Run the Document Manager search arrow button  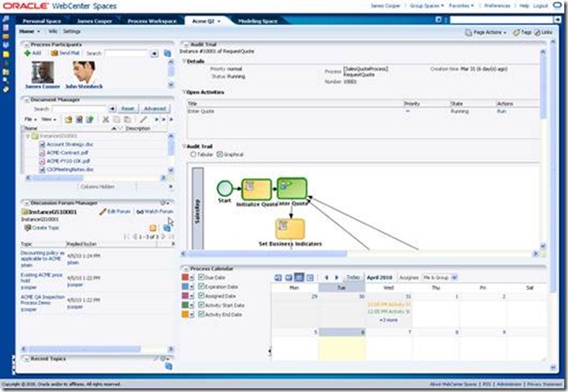point(112,109)
